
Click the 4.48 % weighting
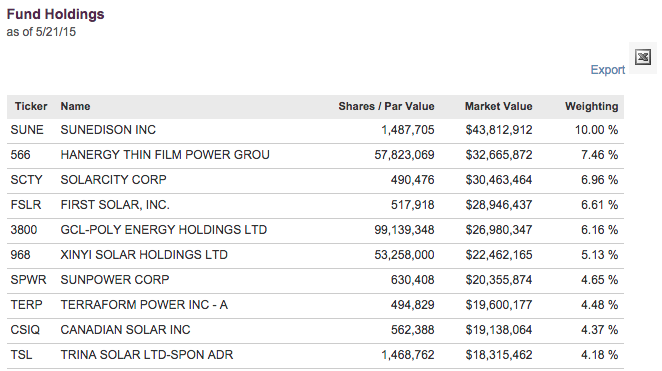(600, 304)
